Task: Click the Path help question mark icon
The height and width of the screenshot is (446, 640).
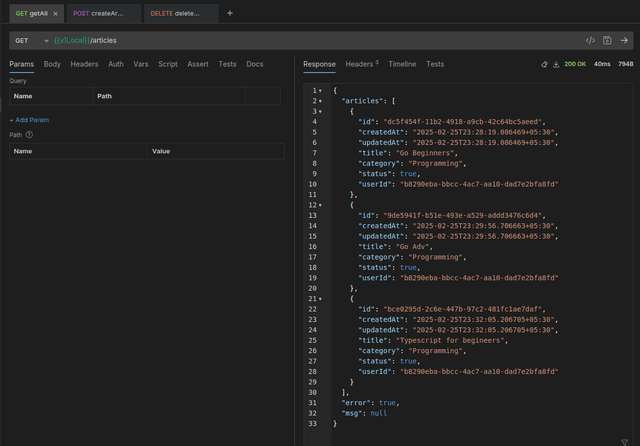Action: pos(29,135)
